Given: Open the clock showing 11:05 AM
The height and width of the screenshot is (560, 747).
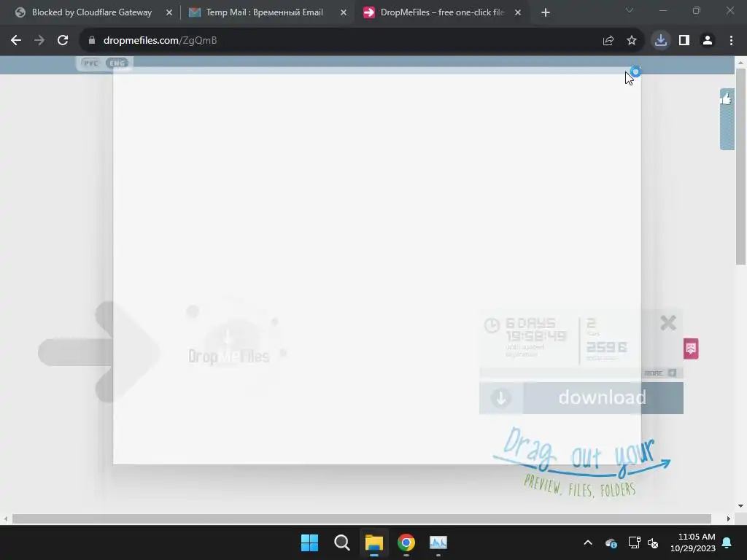Looking at the screenshot, I should point(693,542).
